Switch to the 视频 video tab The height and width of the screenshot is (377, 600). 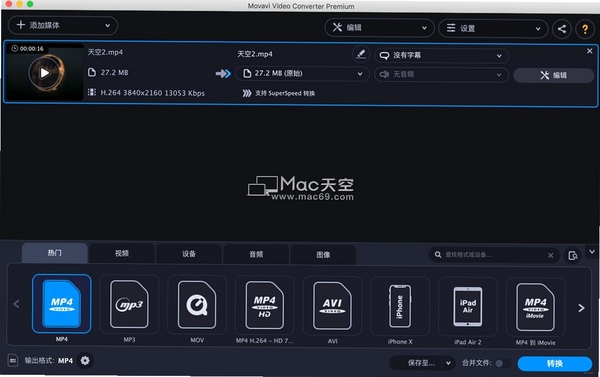point(122,253)
